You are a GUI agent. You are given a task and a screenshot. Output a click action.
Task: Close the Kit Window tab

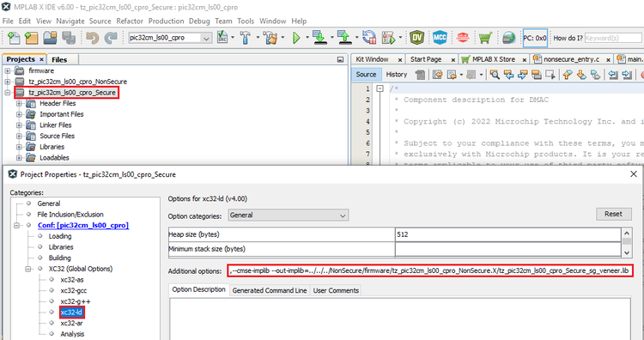(x=400, y=59)
